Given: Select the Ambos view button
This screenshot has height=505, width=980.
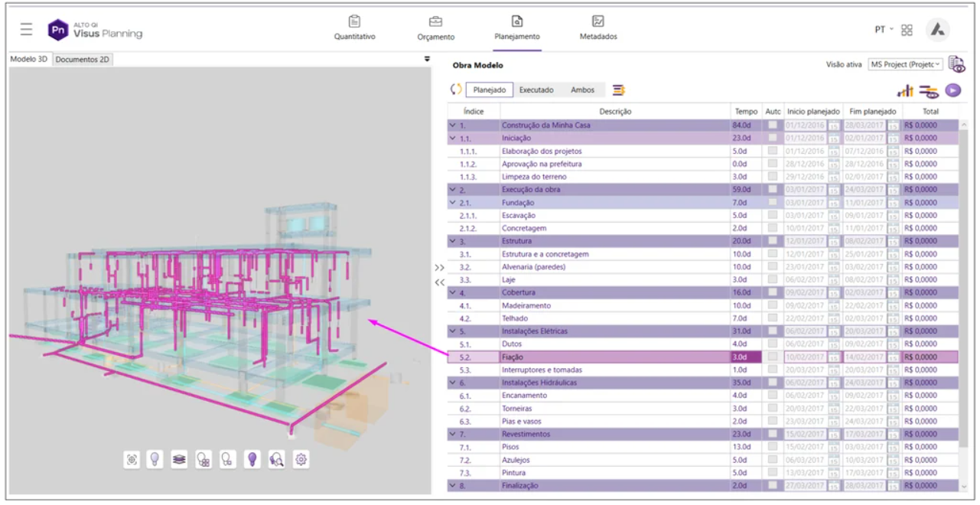Looking at the screenshot, I should pyautogui.click(x=582, y=90).
